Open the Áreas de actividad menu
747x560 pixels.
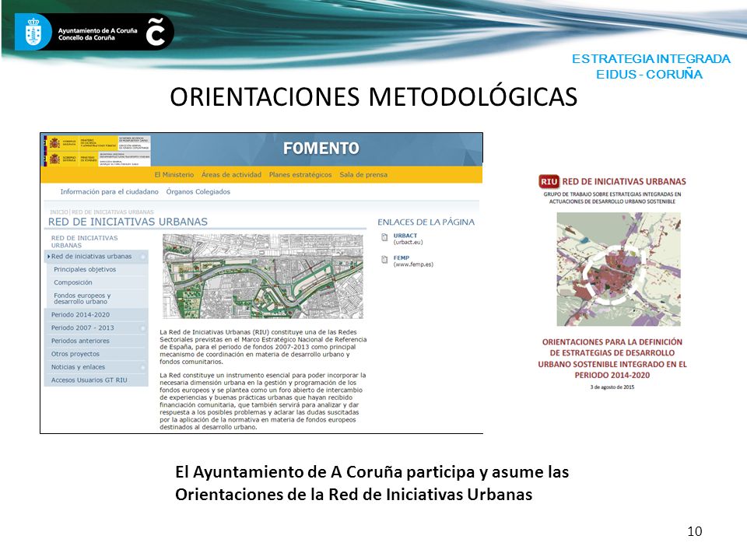click(231, 175)
